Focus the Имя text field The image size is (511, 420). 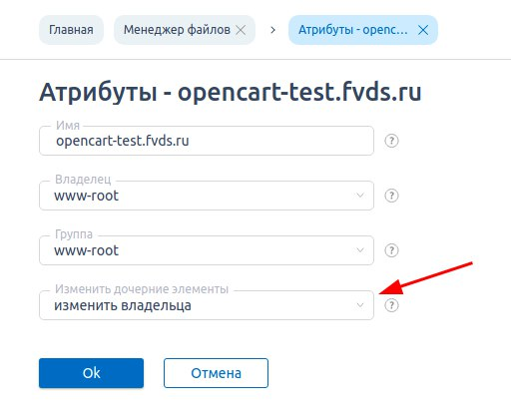tap(207, 141)
